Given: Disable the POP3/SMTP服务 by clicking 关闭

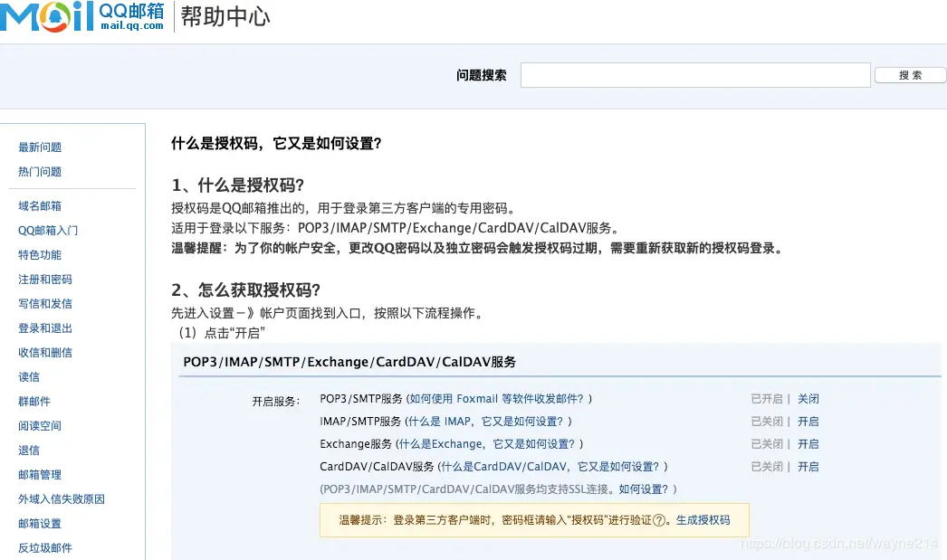Looking at the screenshot, I should [808, 398].
